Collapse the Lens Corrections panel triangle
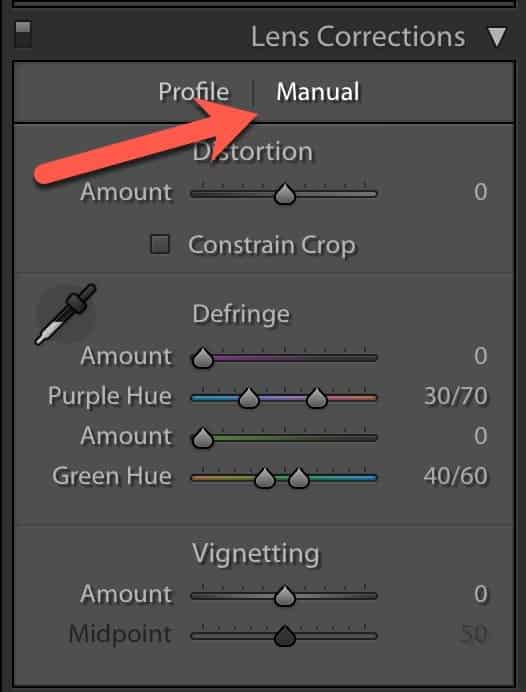 [x=497, y=37]
